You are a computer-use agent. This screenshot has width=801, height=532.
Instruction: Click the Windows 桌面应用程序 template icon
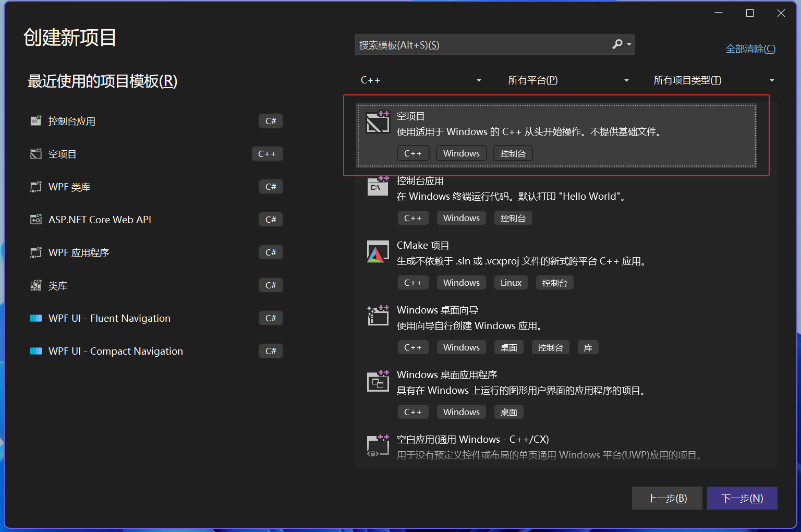coord(378,381)
